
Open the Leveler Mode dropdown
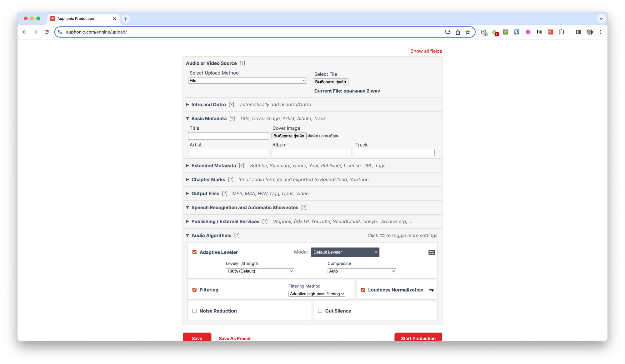345,252
